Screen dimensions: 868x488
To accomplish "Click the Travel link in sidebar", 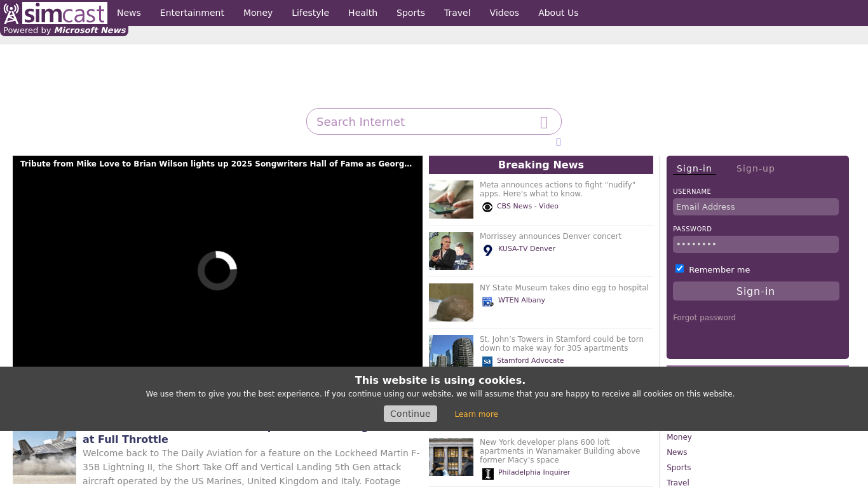I will point(678,483).
